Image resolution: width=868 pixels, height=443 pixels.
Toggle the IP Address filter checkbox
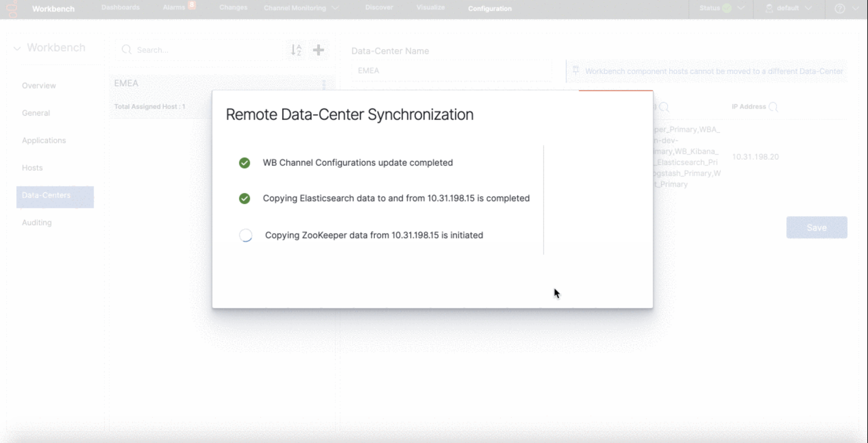pos(773,106)
